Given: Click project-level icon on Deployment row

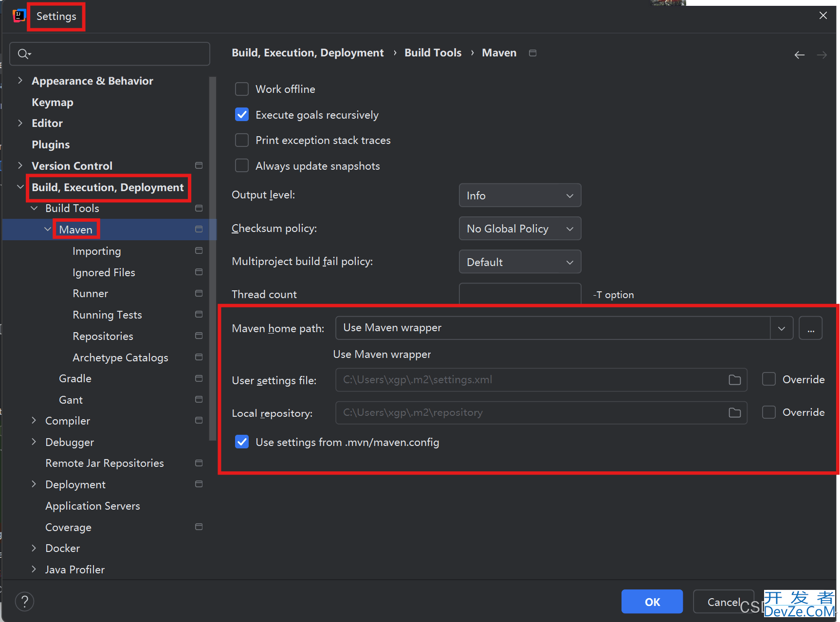Looking at the screenshot, I should (x=199, y=484).
